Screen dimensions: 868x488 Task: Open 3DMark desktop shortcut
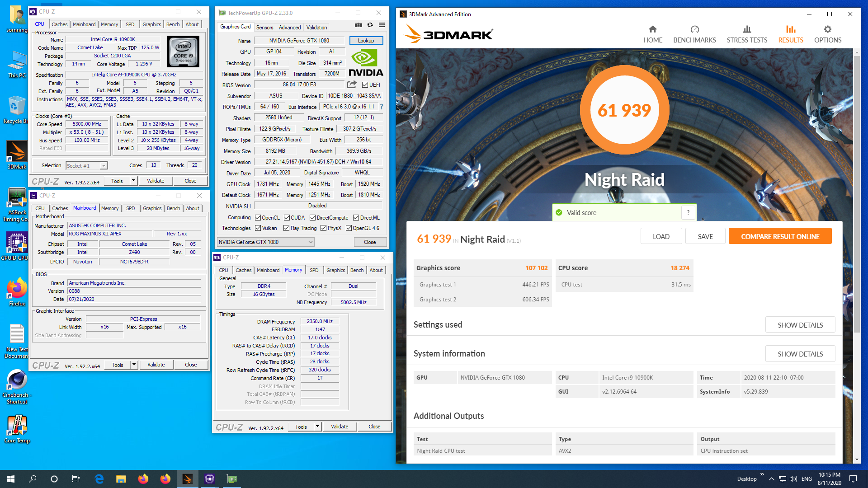pos(17,155)
